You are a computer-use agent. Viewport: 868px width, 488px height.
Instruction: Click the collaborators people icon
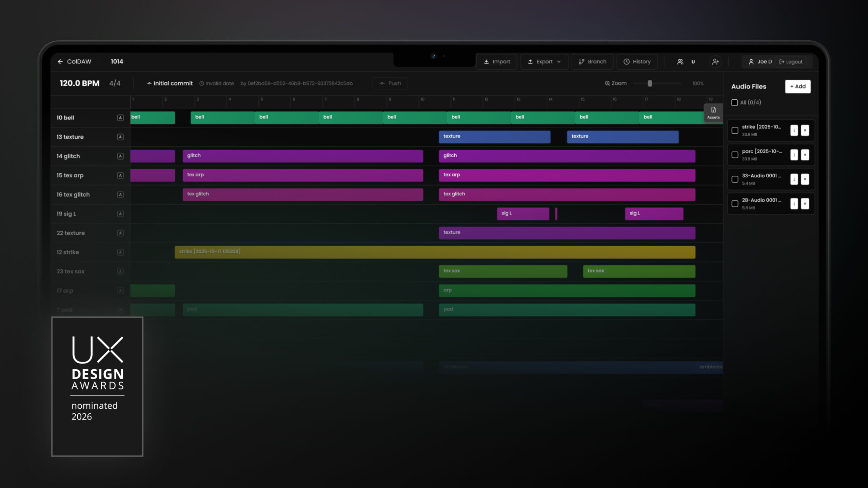pyautogui.click(x=680, y=62)
